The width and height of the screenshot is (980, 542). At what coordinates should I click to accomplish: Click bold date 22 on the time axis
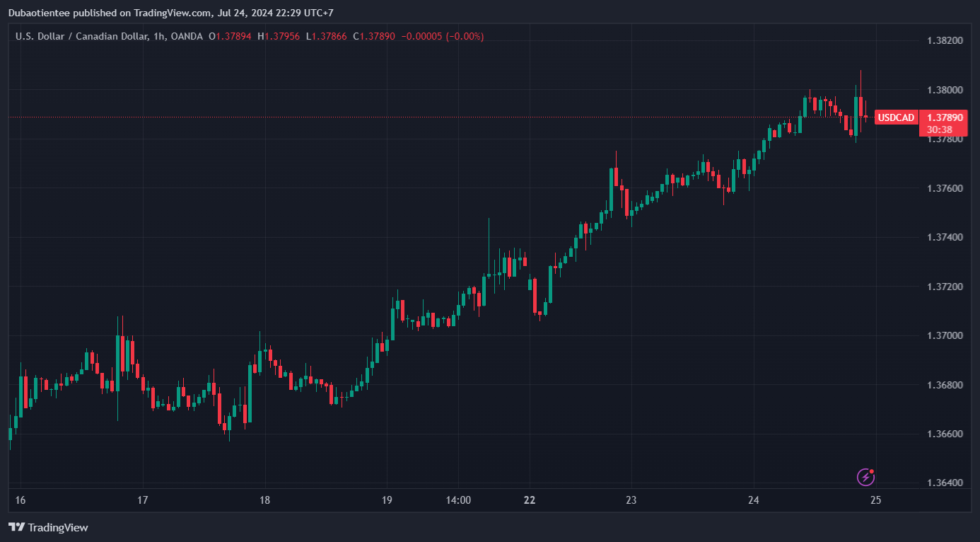click(530, 500)
